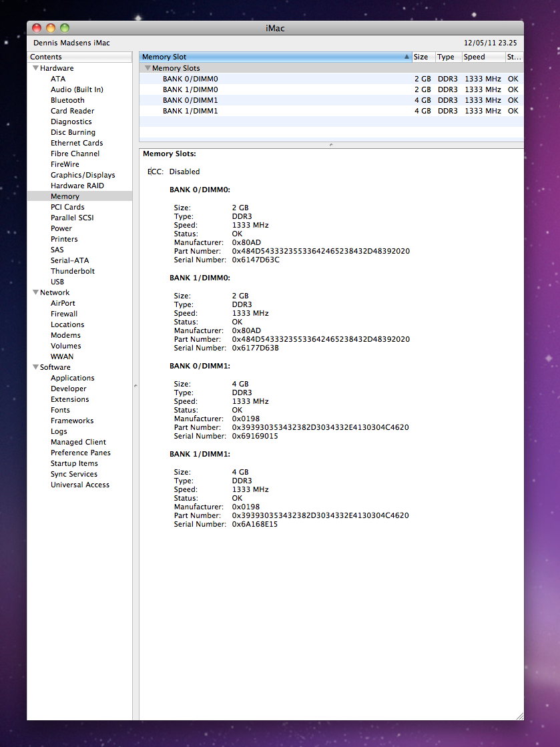Select Managed Client entry

tap(79, 442)
